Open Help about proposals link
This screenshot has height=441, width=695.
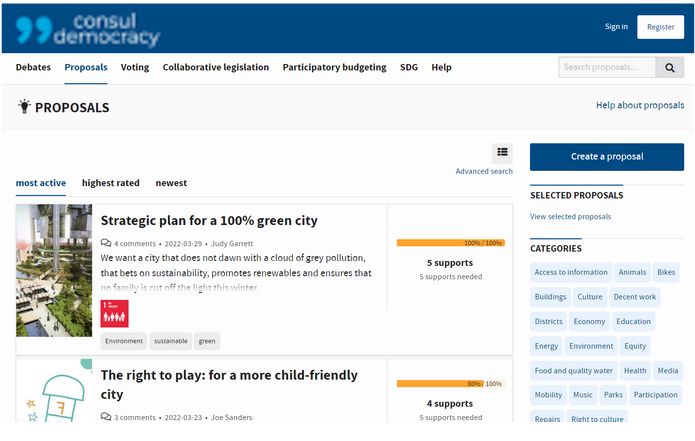point(640,105)
